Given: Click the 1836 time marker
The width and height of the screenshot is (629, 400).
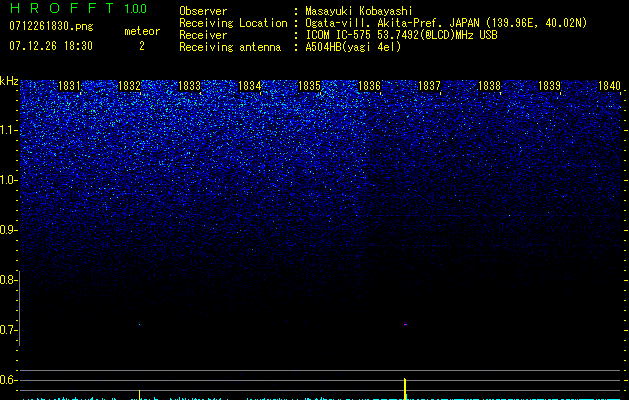Looking at the screenshot, I should tap(369, 86).
